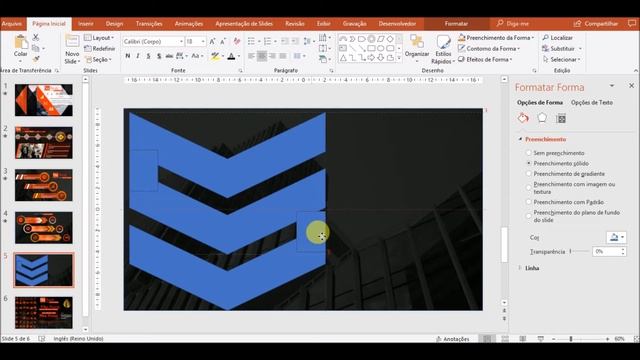
Task: Select Preenchimento sólido radio option
Action: [529, 163]
